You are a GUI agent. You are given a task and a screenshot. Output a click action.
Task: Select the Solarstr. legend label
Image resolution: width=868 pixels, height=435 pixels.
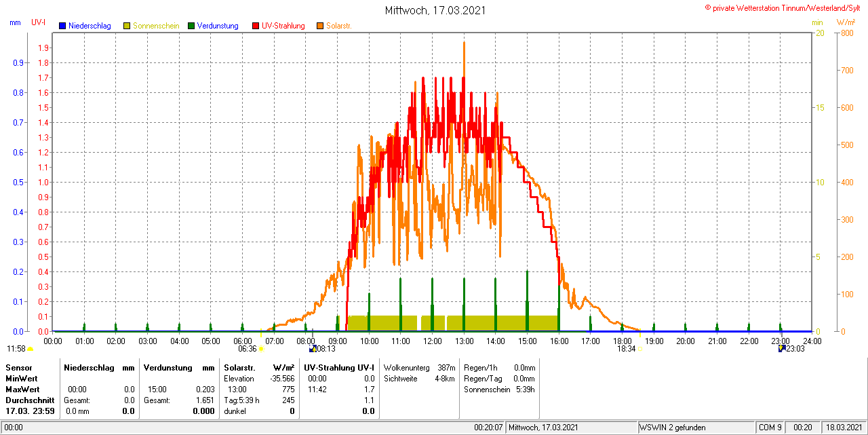pos(338,26)
